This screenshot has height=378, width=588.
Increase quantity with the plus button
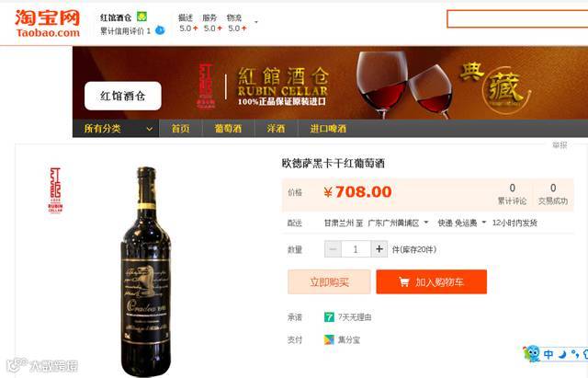[379, 249]
